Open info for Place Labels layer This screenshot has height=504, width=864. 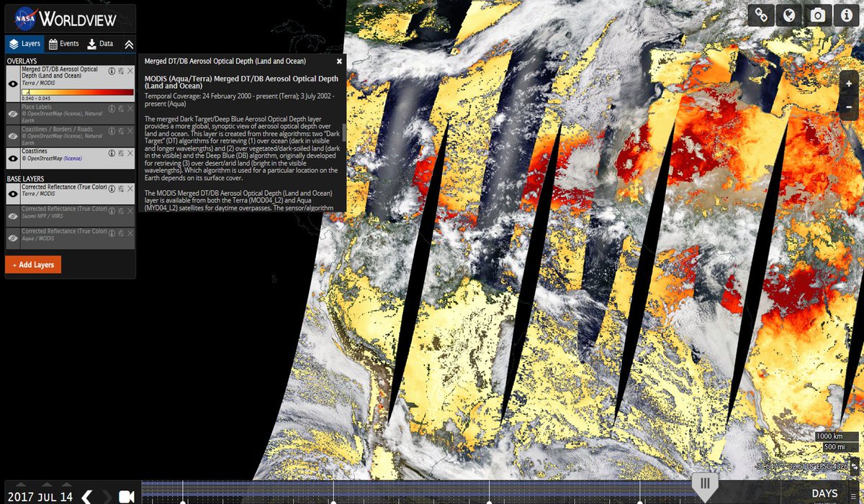coord(112,108)
